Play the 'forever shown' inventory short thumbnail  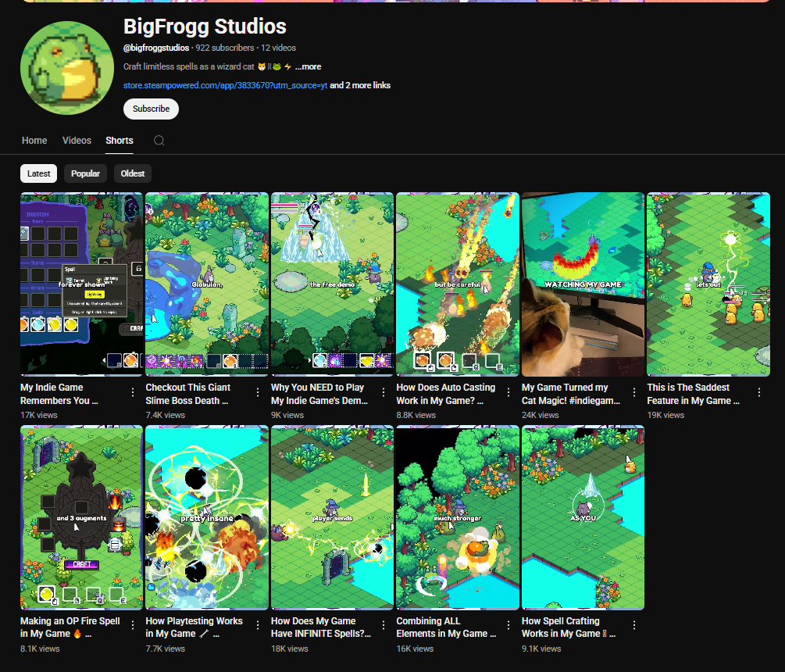[x=81, y=284]
